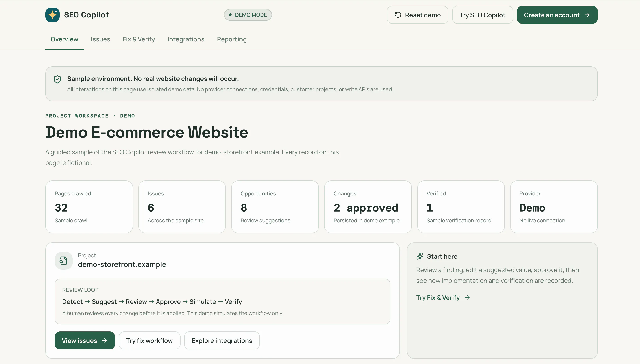Screen dimensions: 640x364
Task: Click Try fix workflow button
Action: coord(149,340)
